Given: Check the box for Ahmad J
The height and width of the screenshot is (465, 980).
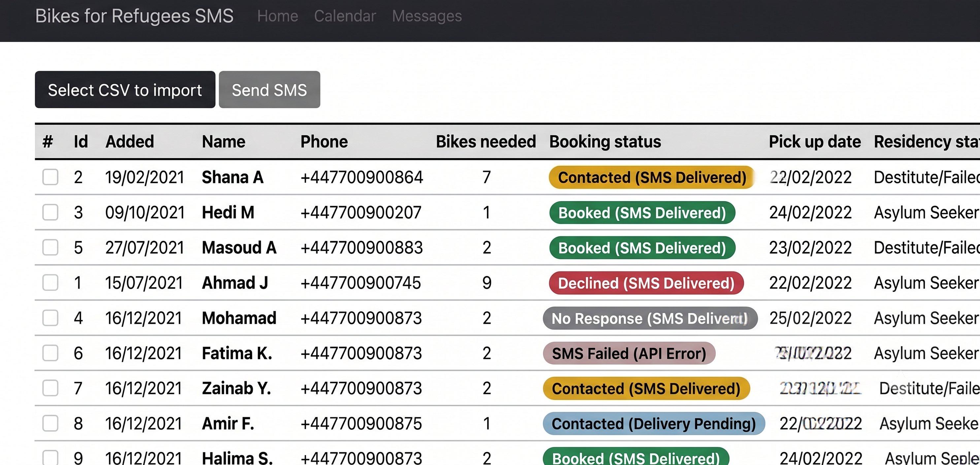Looking at the screenshot, I should pyautogui.click(x=50, y=283).
